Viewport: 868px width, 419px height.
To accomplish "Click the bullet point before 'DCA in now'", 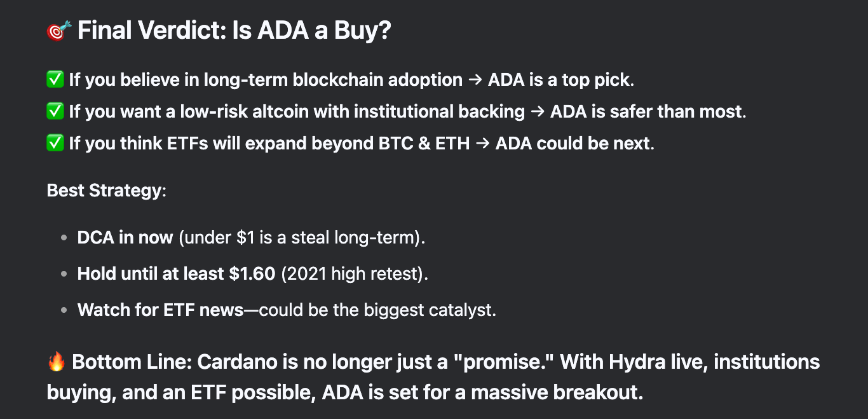I will coord(64,238).
